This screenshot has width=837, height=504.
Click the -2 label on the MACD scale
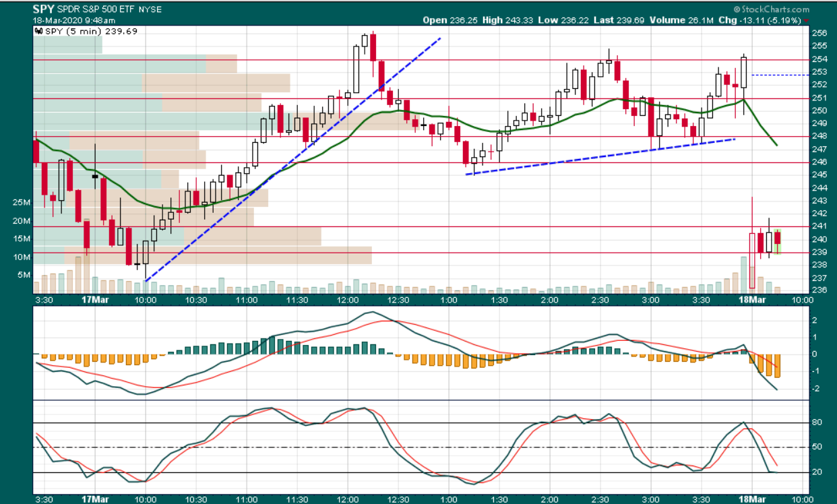[815, 389]
